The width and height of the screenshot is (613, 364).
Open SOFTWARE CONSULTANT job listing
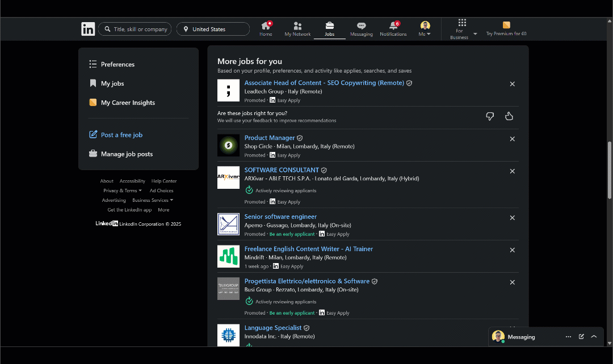coord(282,170)
